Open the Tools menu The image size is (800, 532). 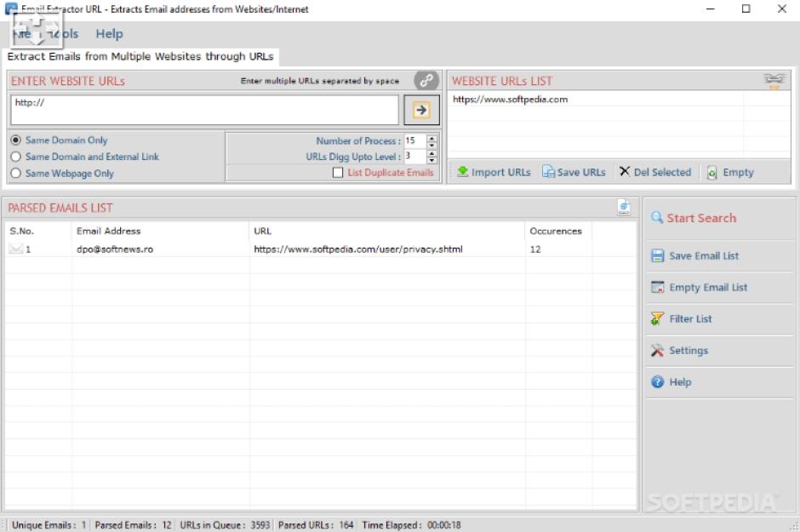[x=63, y=34]
